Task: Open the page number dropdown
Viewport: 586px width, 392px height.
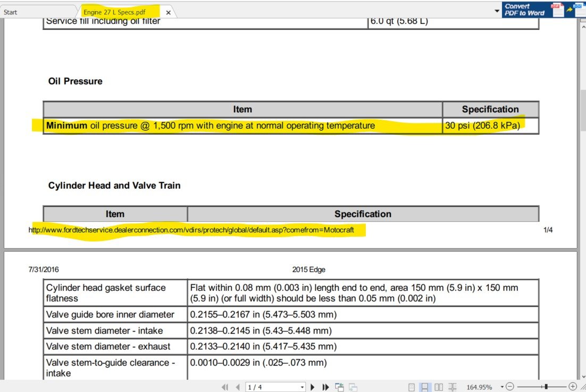Action: (x=302, y=387)
